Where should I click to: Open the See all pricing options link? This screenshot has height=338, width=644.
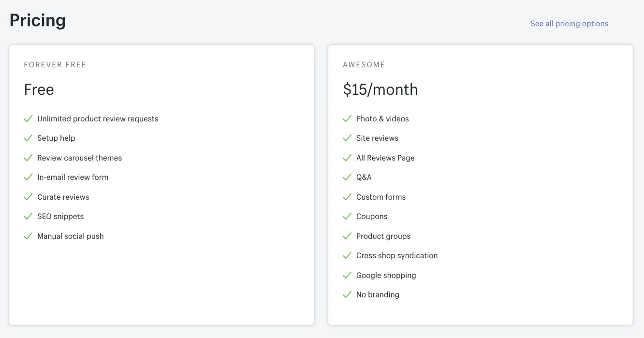[x=569, y=24]
